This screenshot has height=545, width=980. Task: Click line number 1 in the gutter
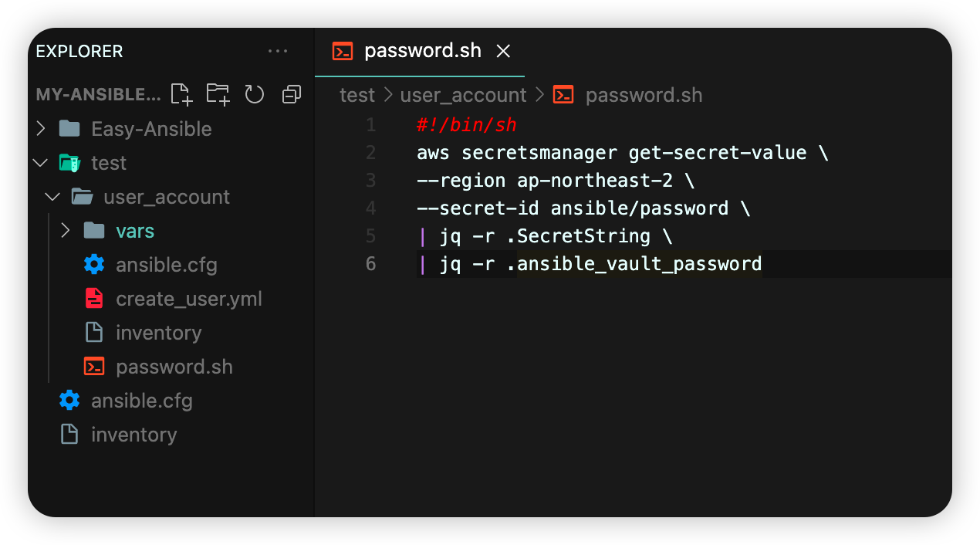[x=371, y=125]
